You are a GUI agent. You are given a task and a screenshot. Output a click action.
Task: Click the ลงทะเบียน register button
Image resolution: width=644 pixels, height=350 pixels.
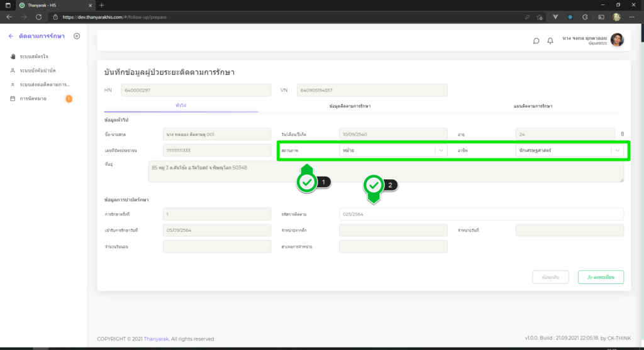pos(602,277)
